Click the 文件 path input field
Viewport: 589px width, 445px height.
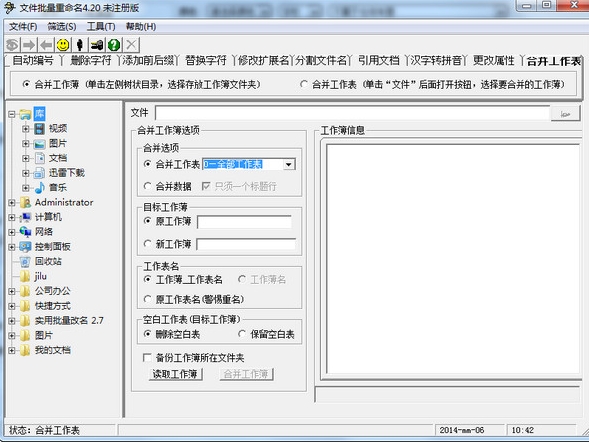click(352, 113)
